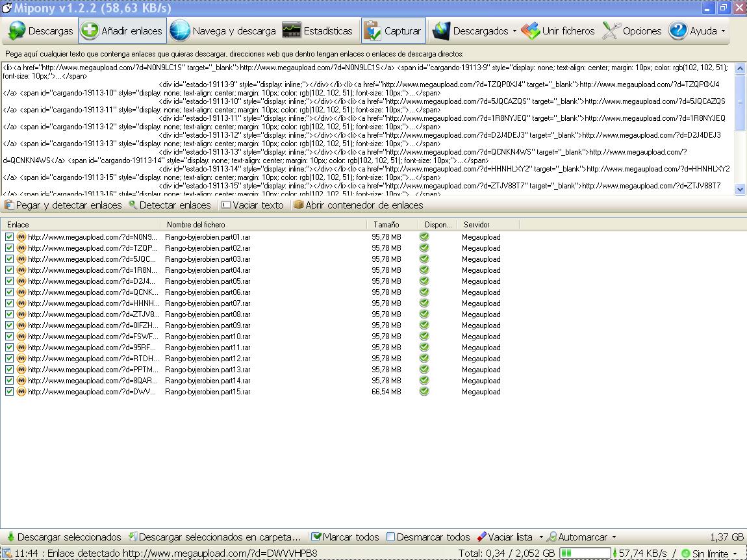Click Megaupload icon for part08.rar link

click(21, 314)
